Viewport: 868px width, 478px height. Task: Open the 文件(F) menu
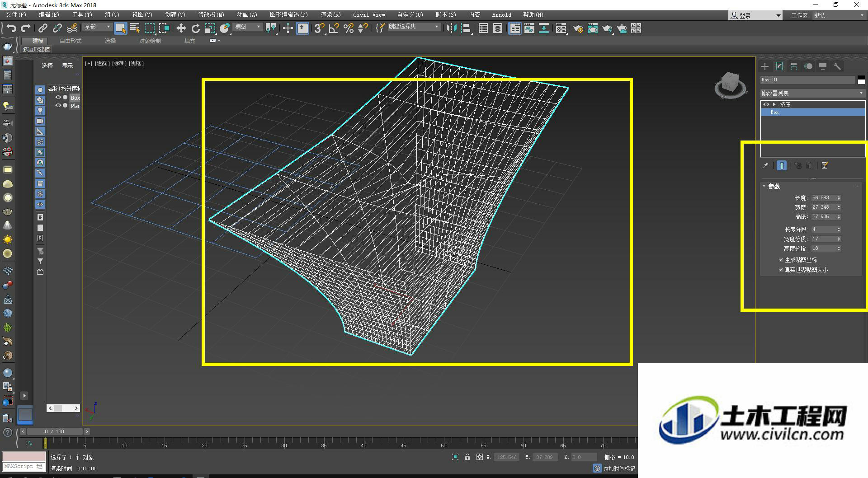(x=16, y=15)
